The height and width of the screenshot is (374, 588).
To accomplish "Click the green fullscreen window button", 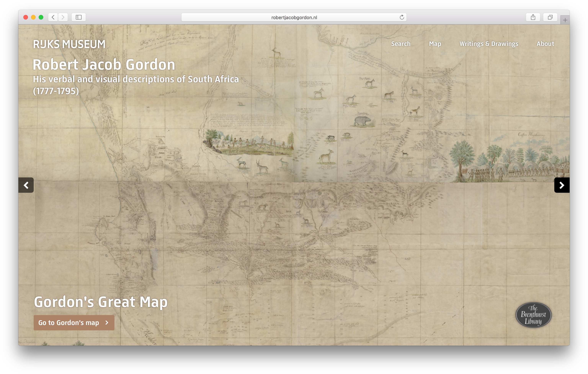I will point(41,17).
